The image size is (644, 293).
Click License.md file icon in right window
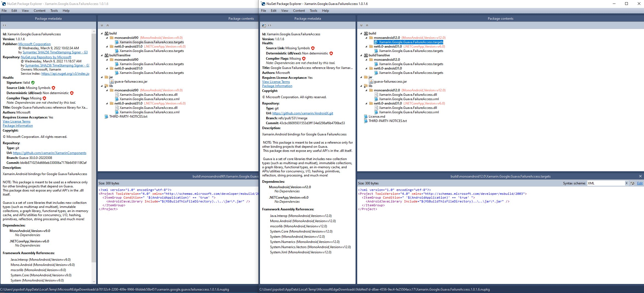[x=366, y=117]
